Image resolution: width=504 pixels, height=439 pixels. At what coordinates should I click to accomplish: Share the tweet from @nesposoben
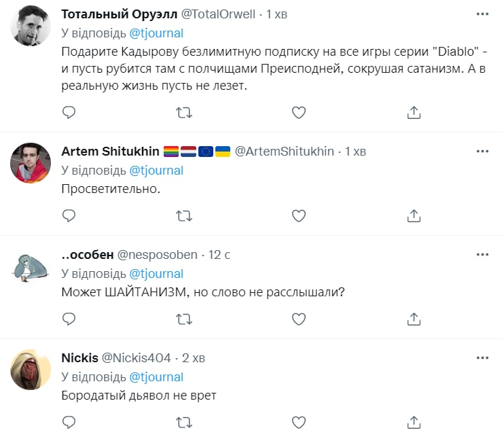(x=414, y=318)
